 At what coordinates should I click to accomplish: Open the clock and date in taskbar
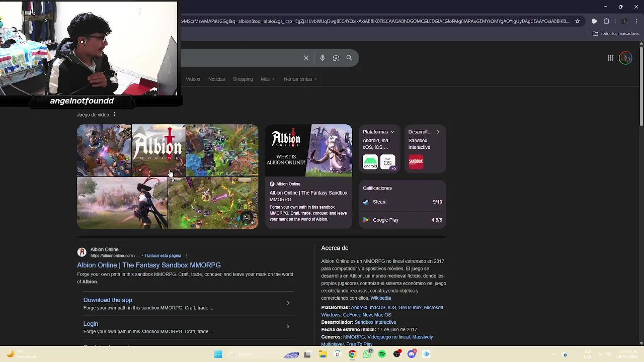[627, 354]
